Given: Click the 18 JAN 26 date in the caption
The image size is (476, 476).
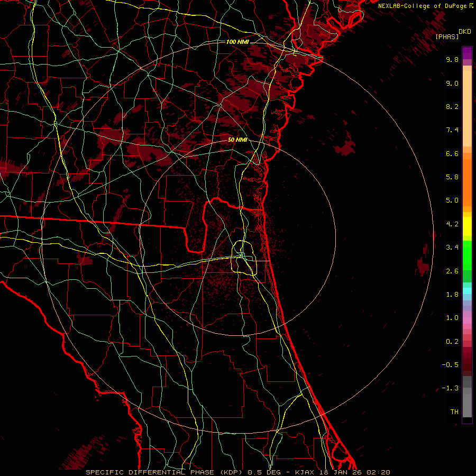Looking at the screenshot, I should coord(342,472).
